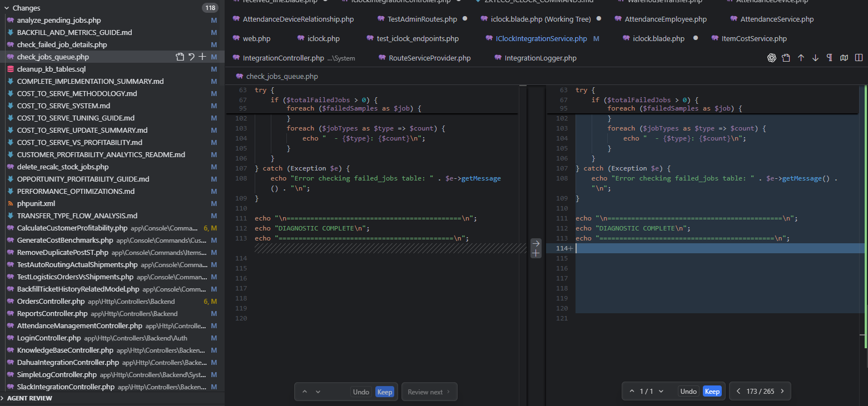Go to previous file before 173 / 265
868x406 pixels.
(x=738, y=392)
